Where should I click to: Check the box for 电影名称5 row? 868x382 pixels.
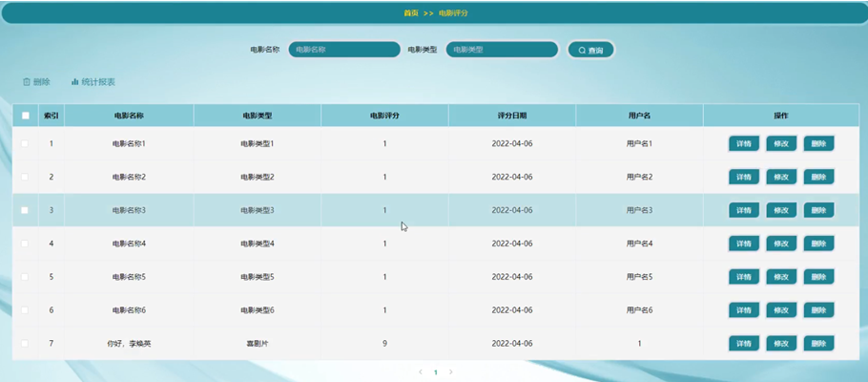25,277
